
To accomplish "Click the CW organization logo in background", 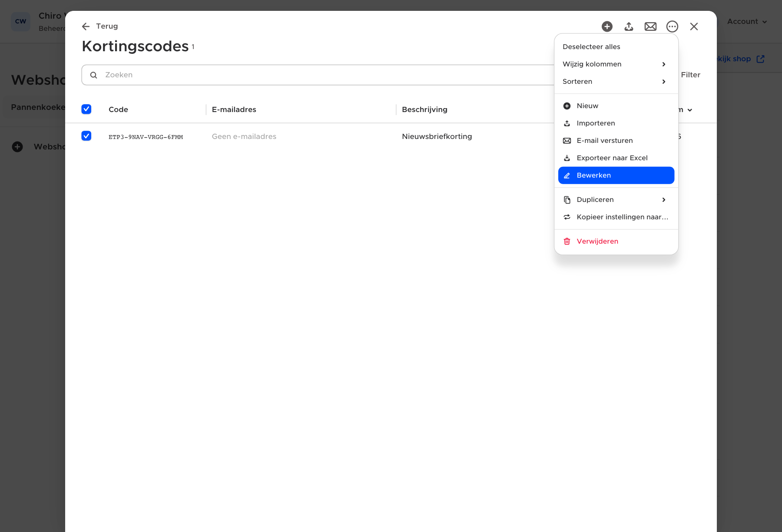I will 20,21.
